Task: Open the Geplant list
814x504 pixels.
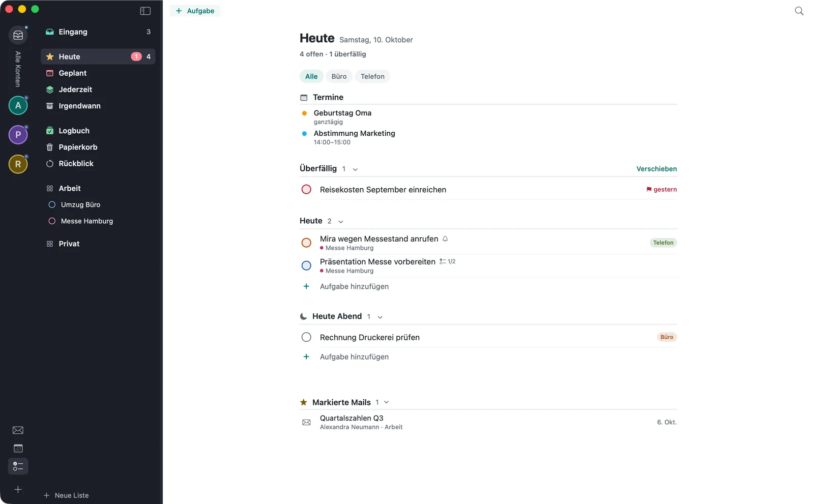Action: 98,73
